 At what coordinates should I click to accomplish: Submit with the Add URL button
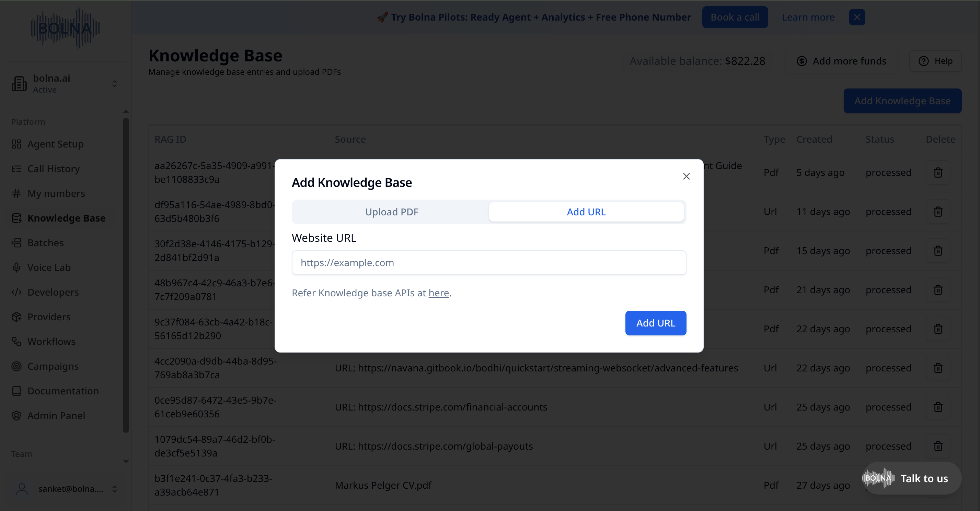655,323
